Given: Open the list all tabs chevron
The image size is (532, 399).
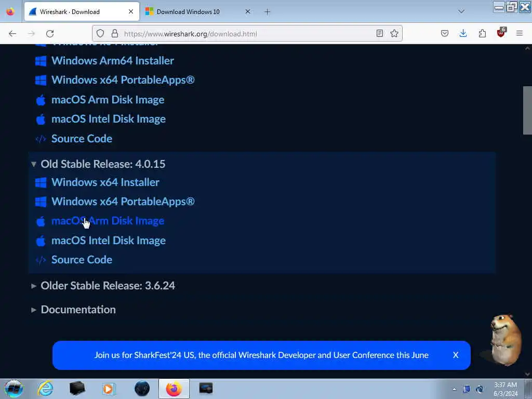Looking at the screenshot, I should [461, 11].
